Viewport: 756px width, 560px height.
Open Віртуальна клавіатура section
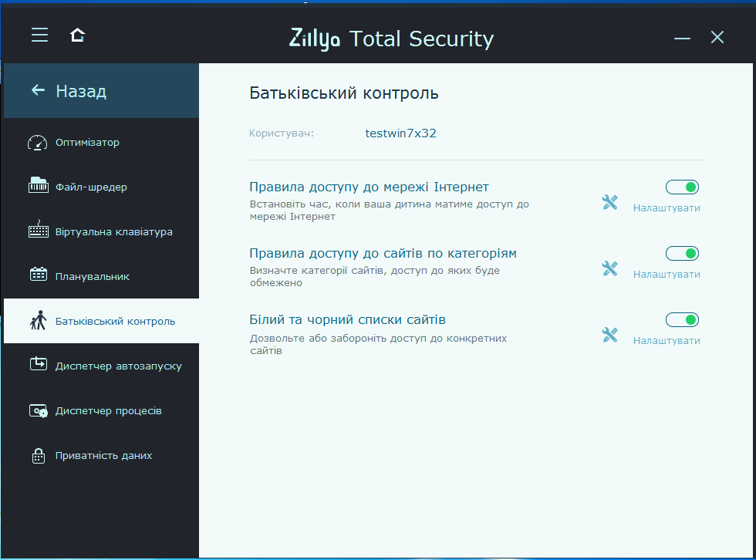tap(101, 232)
